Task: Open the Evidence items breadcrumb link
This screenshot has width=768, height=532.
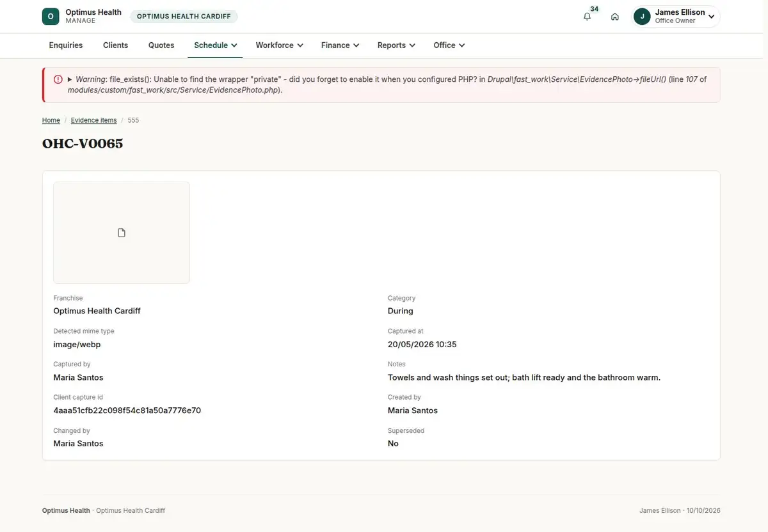Action: pos(93,120)
